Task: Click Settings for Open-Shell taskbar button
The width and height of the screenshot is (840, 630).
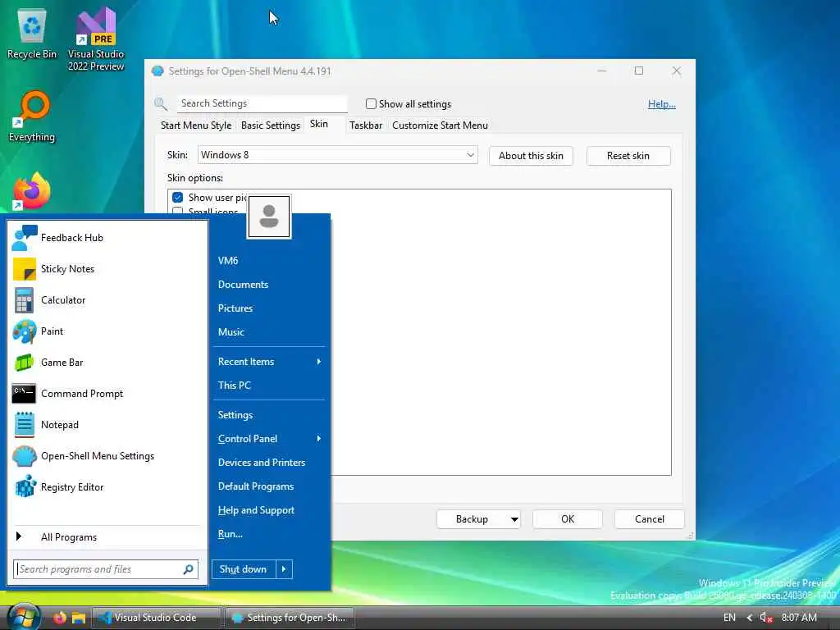Action: tap(290, 618)
